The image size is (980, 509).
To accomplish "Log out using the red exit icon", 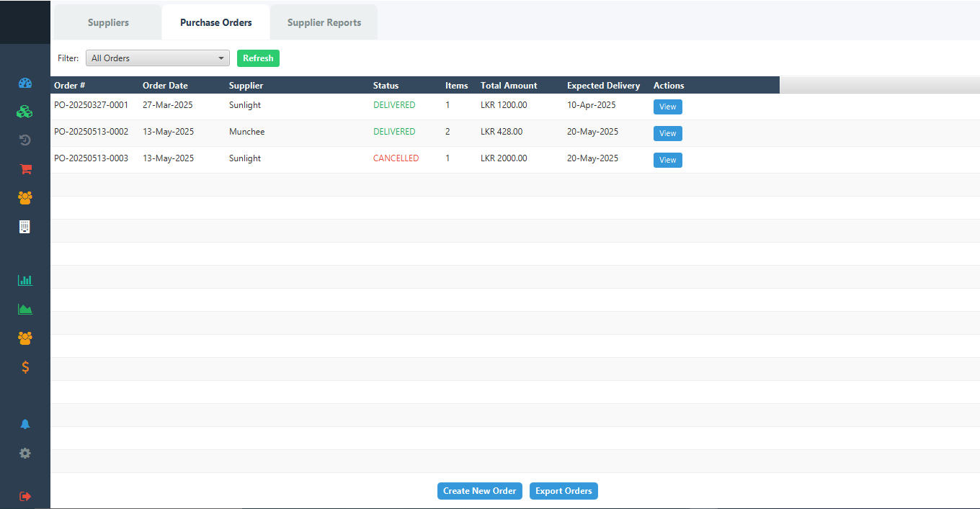I will [25, 496].
